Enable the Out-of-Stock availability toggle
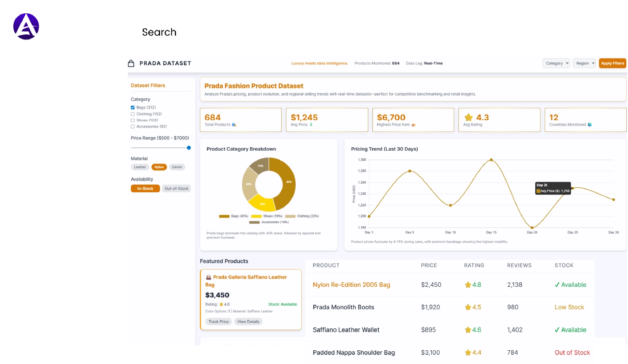Image resolution: width=628 pixels, height=364 pixels. [x=176, y=188]
